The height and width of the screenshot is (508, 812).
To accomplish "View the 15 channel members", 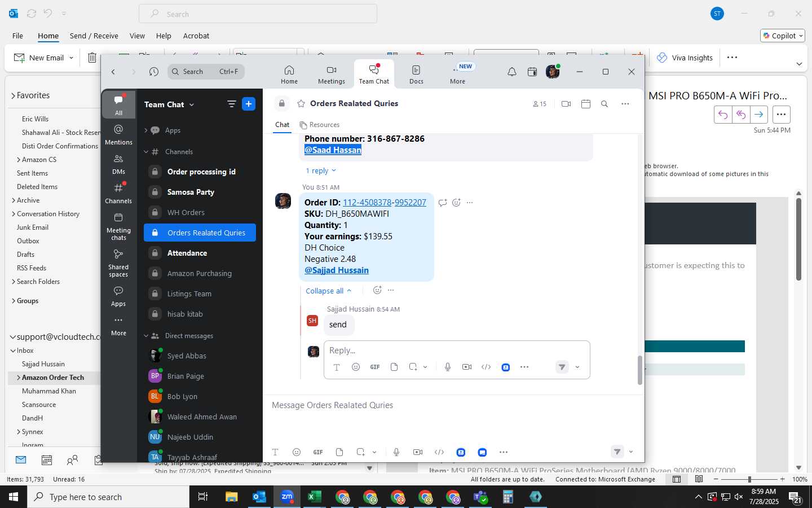I will (x=540, y=104).
